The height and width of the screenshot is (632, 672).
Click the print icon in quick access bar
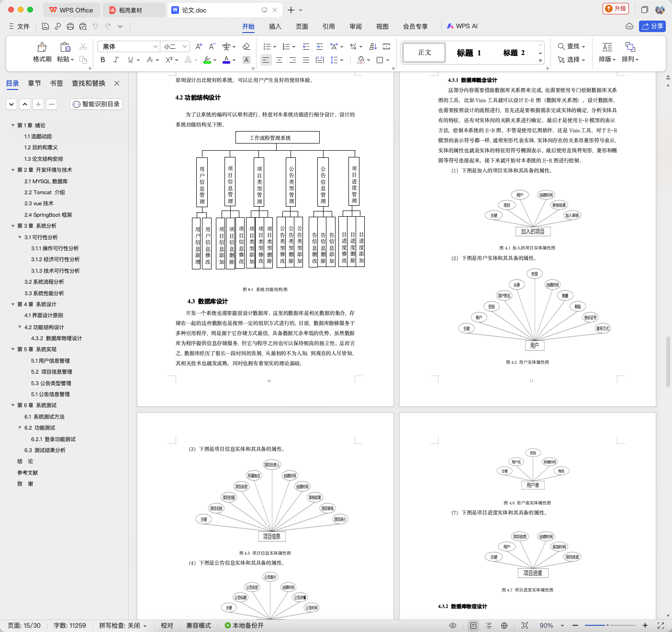click(70, 26)
